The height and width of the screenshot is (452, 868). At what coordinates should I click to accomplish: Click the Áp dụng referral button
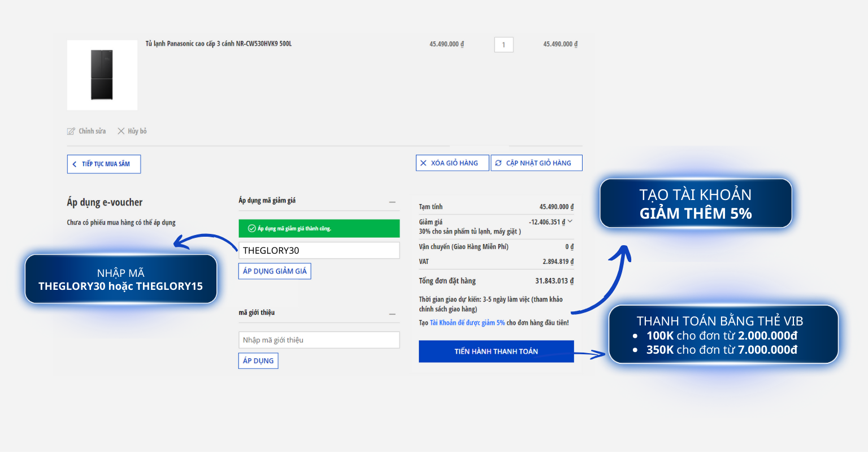coord(258,360)
